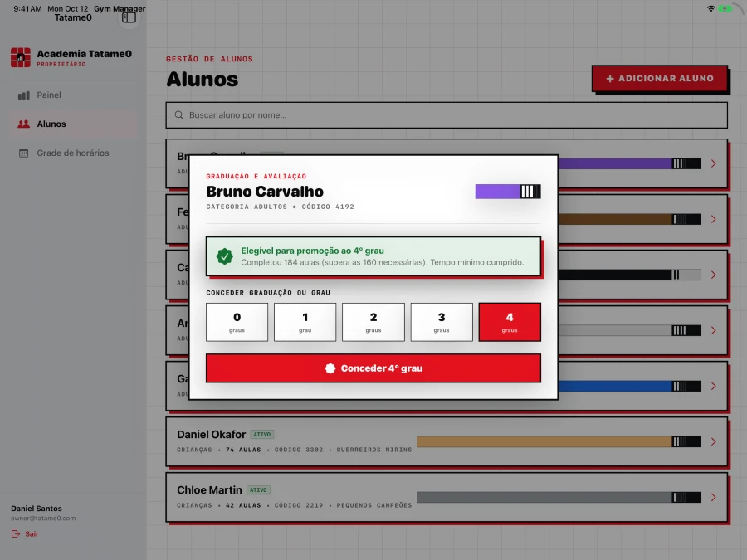747x560 pixels.
Task: Select 0 graus option
Action: pos(237,322)
